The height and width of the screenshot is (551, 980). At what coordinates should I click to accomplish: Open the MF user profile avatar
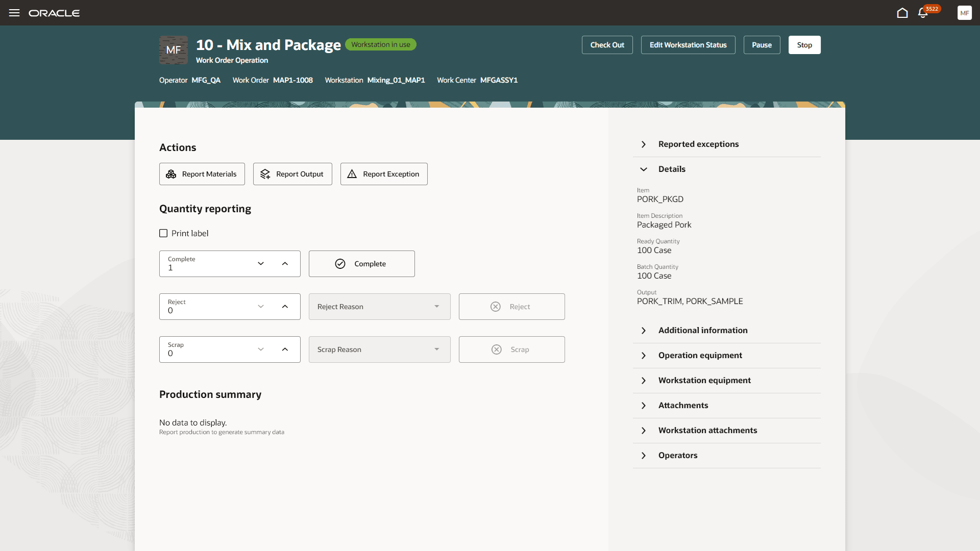click(x=964, y=13)
